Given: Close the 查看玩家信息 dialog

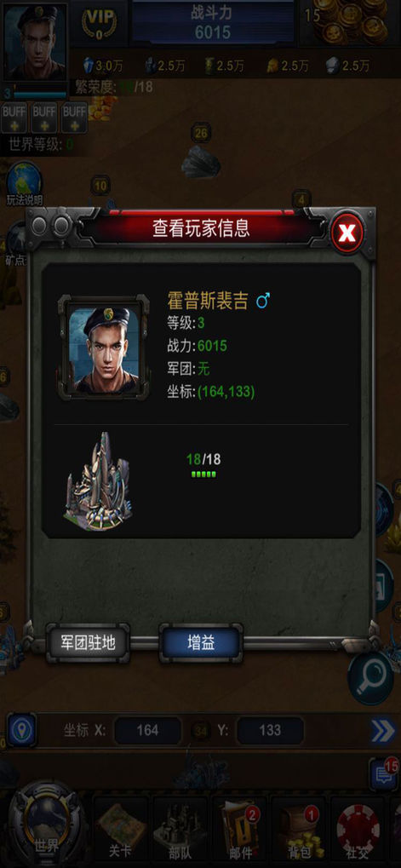Looking at the screenshot, I should 347,233.
